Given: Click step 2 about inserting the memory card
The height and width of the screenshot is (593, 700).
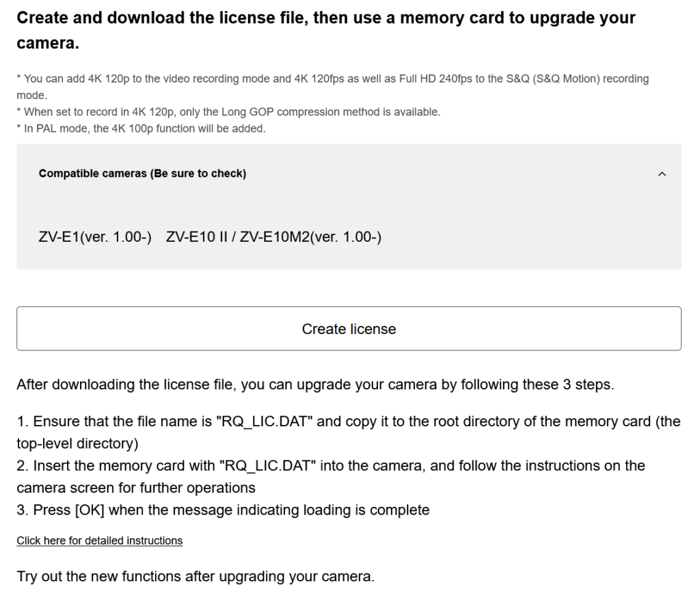Looking at the screenshot, I should 332,465.
